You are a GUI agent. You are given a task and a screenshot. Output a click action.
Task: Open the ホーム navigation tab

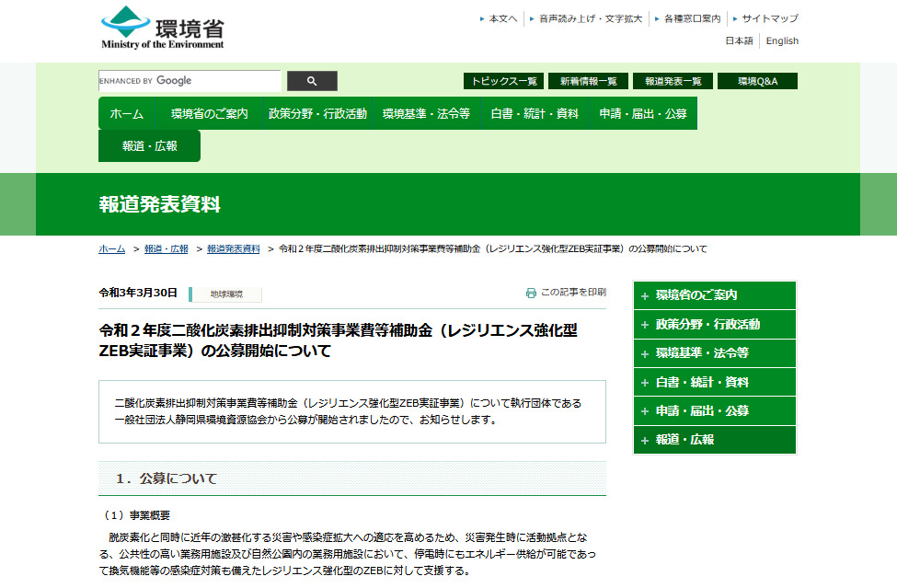pyautogui.click(x=127, y=114)
